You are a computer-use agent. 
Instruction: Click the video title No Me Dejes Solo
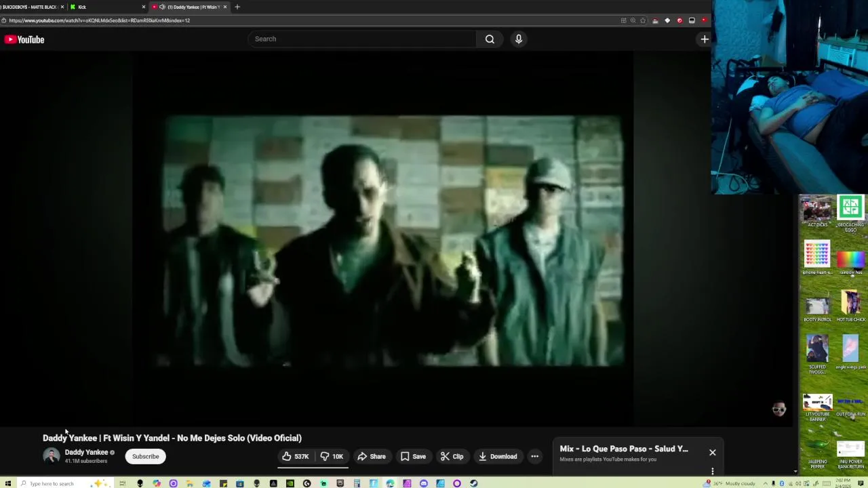tap(172, 438)
